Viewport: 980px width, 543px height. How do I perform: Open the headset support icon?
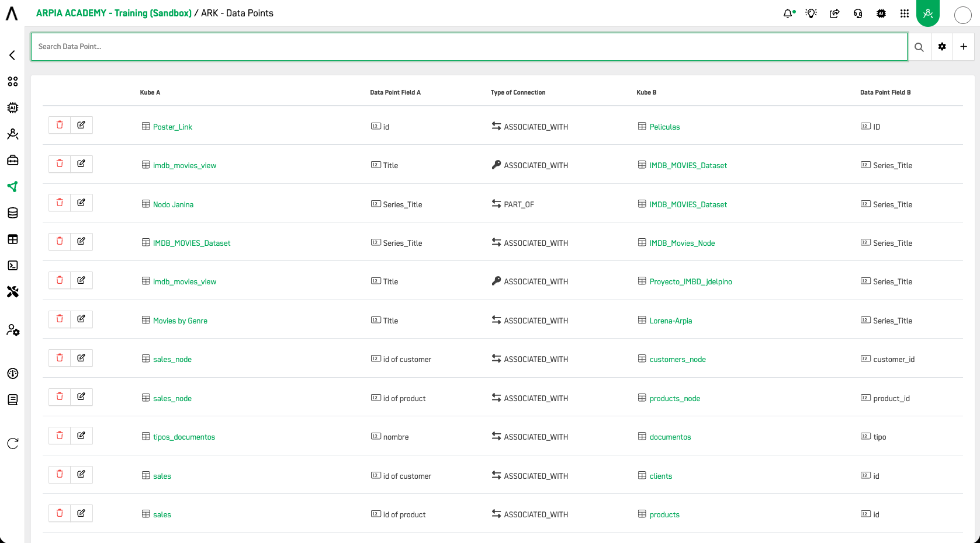pyautogui.click(x=858, y=13)
